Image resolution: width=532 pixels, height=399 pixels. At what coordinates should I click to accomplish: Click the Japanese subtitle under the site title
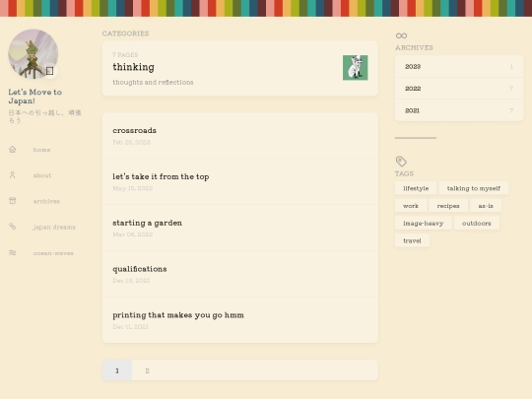pos(44,116)
